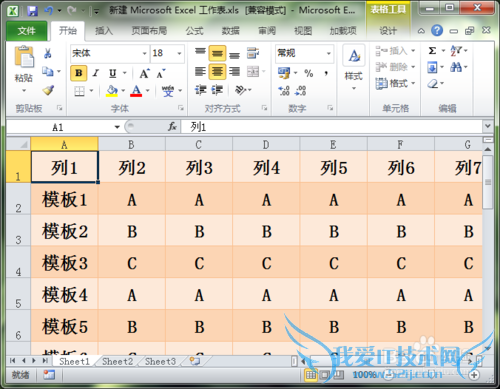
Task: Switch to Sheet2 worksheet
Action: click(117, 361)
